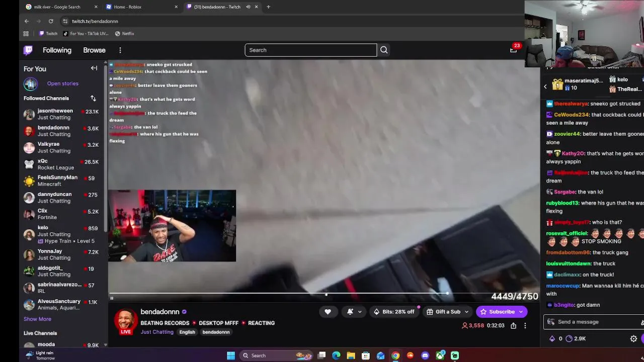Open stream options three-dot menu

[x=525, y=325]
